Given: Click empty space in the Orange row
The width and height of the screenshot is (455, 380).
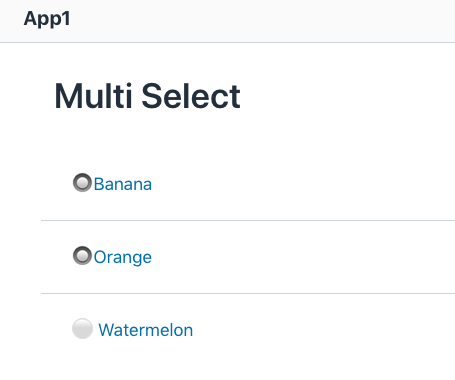Looking at the screenshot, I should (x=300, y=257).
